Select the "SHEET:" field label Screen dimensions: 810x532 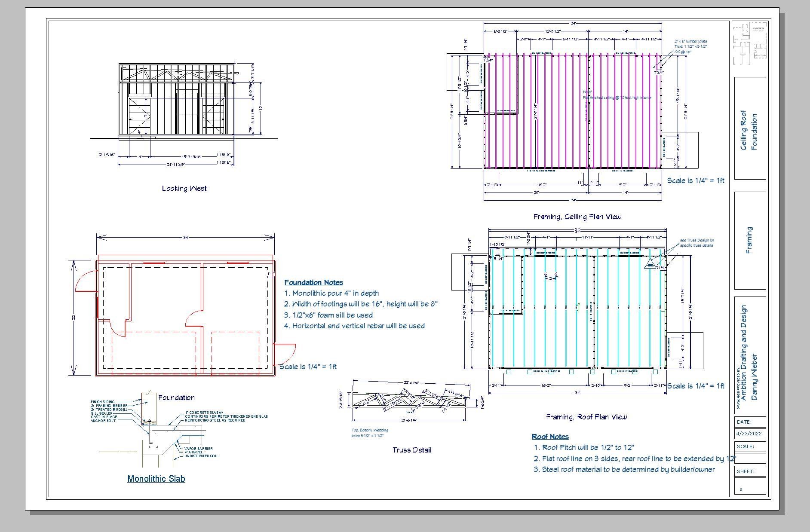[746, 471]
